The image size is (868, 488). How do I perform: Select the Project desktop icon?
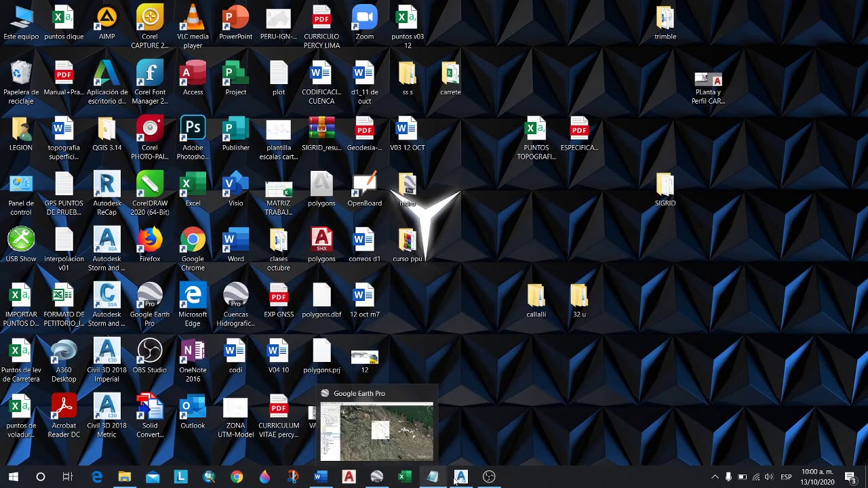[x=235, y=79]
